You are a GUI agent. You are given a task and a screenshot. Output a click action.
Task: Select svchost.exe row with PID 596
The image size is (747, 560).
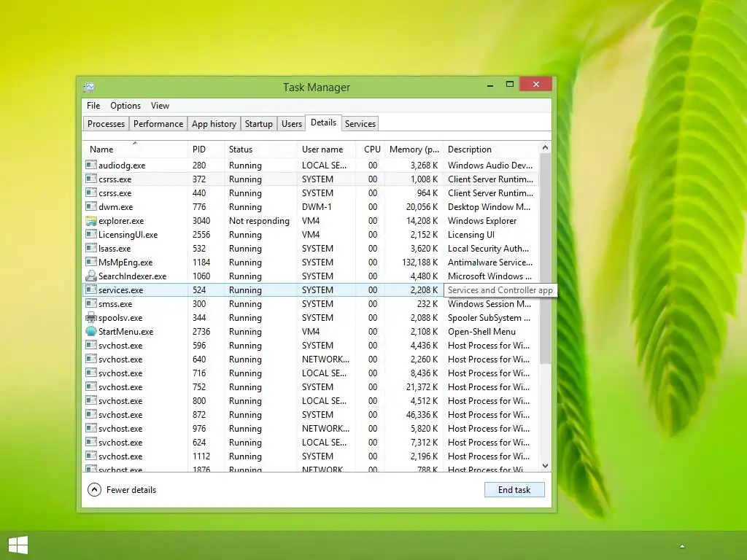click(311, 345)
